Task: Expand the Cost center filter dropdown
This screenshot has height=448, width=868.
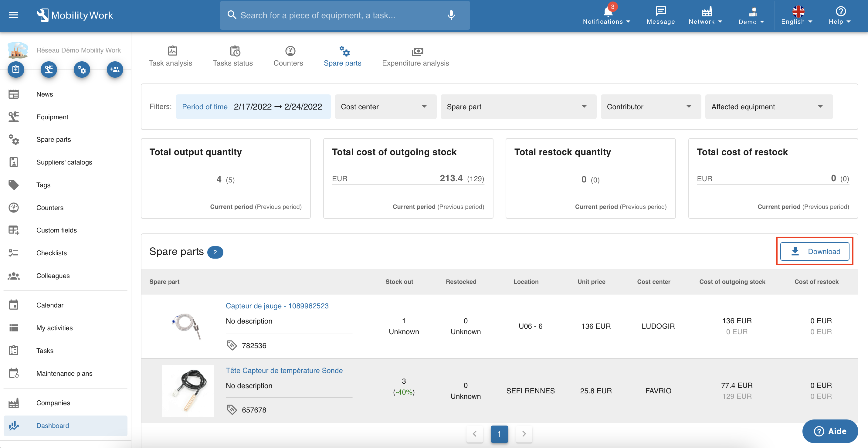Action: tap(385, 107)
